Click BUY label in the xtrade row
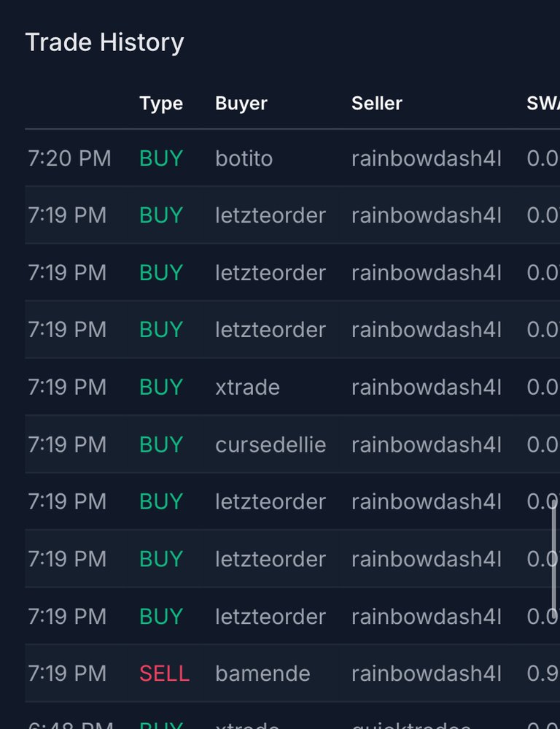This screenshot has width=560, height=729. (x=161, y=387)
